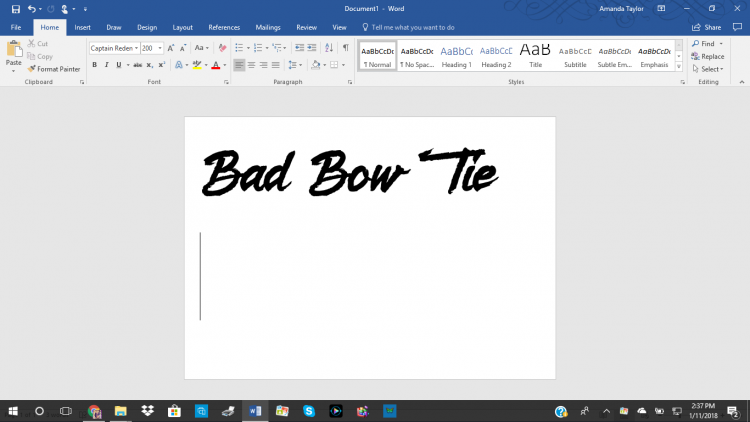Switch to the Design tab

[147, 27]
